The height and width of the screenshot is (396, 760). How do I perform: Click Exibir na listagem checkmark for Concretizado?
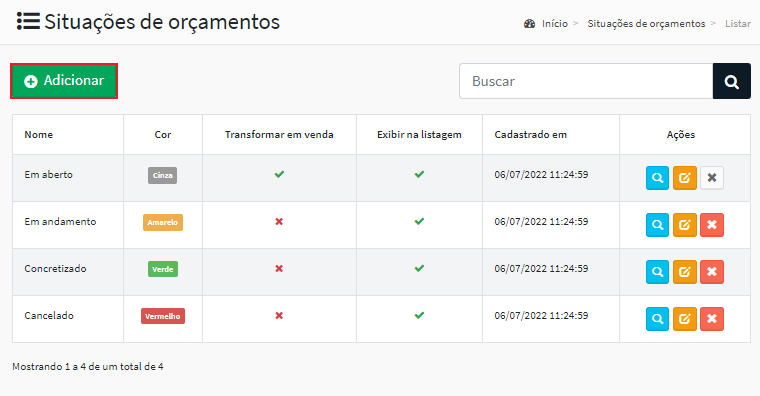[x=419, y=268]
